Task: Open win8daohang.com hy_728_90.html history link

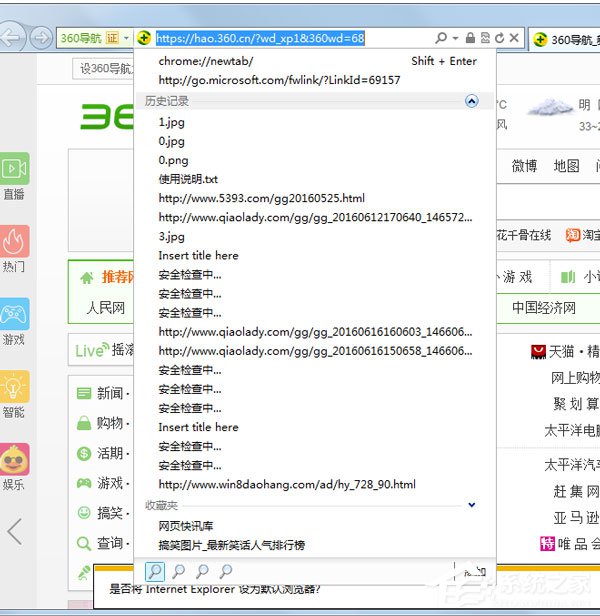Action: click(x=287, y=484)
